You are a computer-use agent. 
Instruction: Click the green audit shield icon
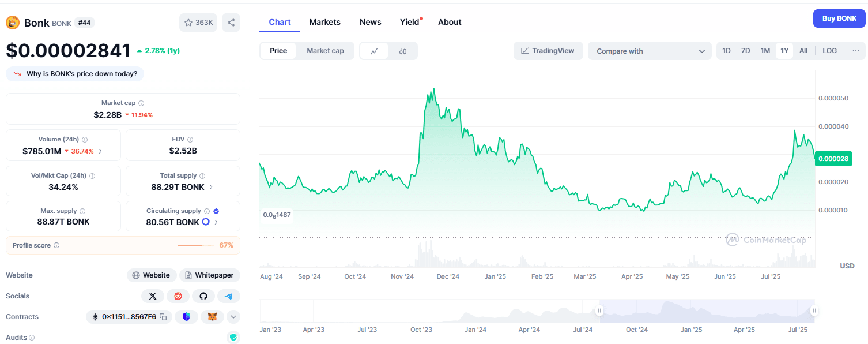(x=233, y=338)
